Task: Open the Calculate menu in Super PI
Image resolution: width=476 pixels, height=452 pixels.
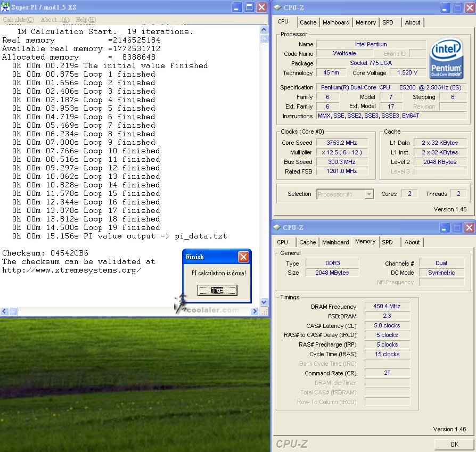Action: point(19,20)
